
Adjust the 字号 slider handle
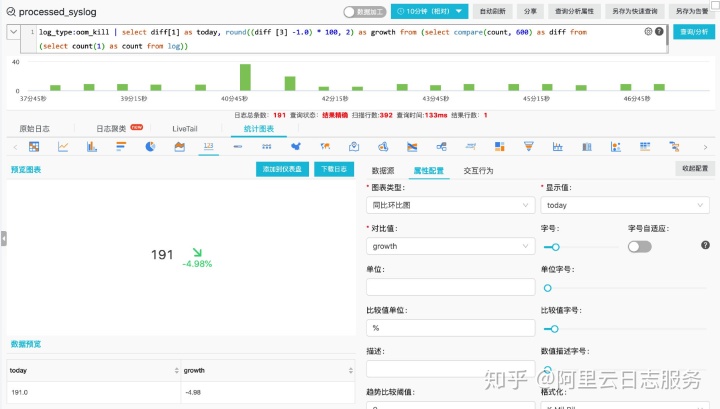point(555,247)
